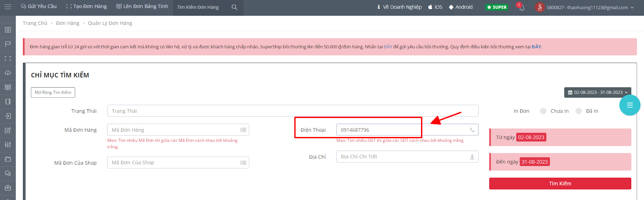Open the column layout icon in sidebar
Viewport: 644px width, 200px height.
(x=8, y=102)
